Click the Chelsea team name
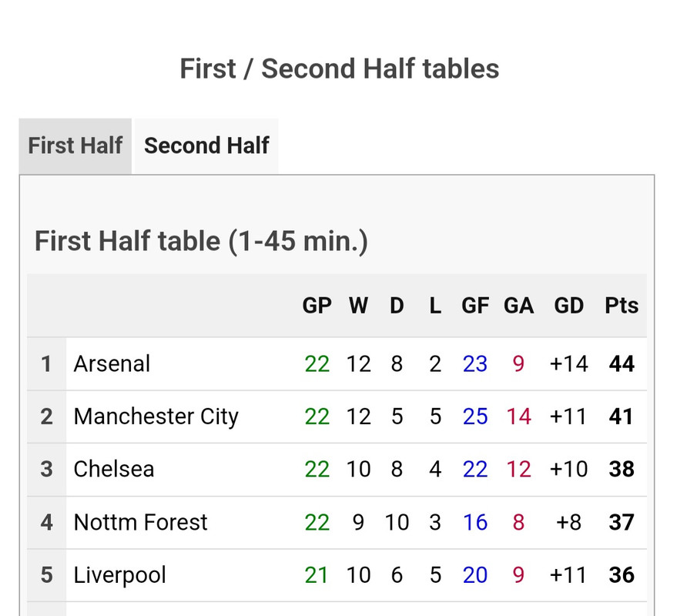This screenshot has width=677, height=616. coord(113,469)
